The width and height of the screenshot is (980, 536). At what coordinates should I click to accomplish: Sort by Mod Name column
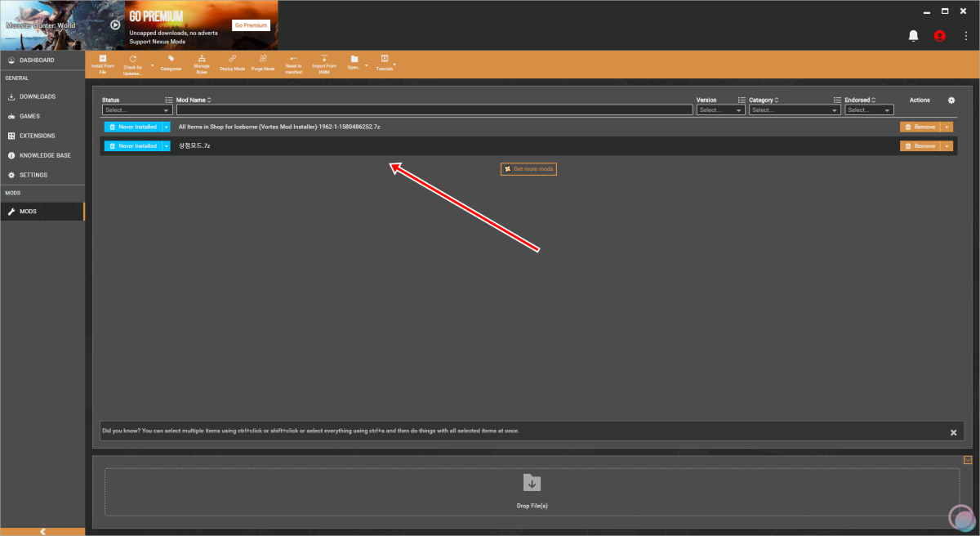tap(194, 100)
